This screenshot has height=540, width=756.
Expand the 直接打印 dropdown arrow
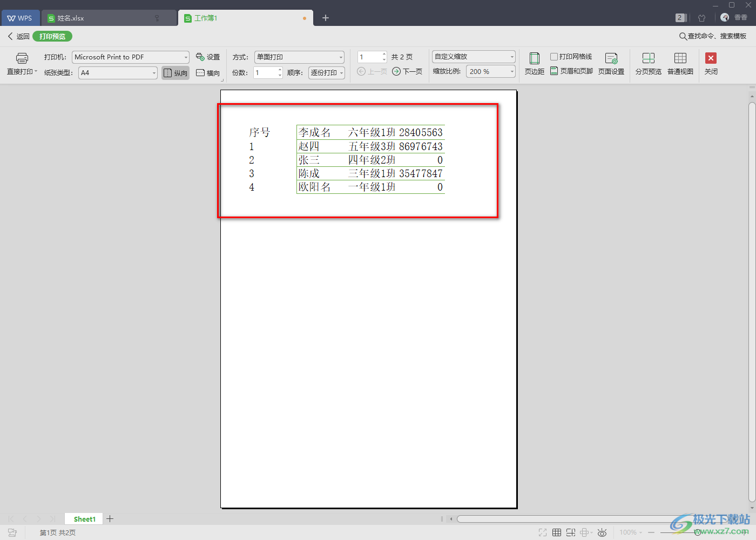[36, 71]
